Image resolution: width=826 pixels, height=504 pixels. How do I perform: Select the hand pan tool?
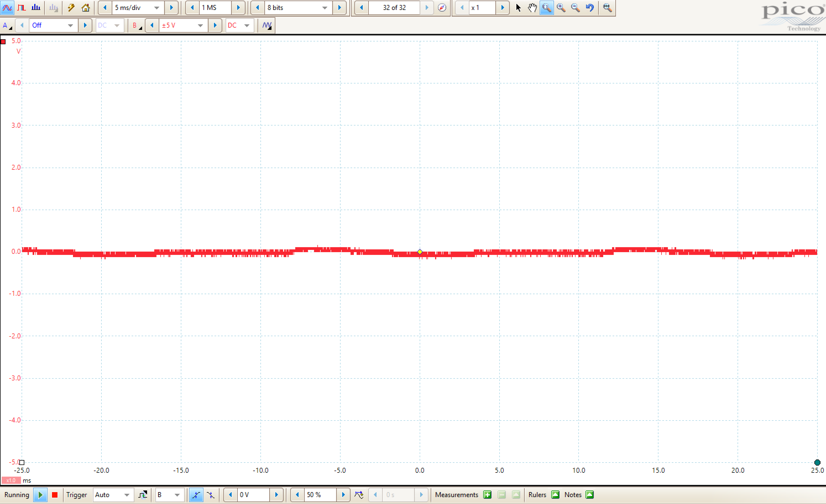[x=532, y=7]
